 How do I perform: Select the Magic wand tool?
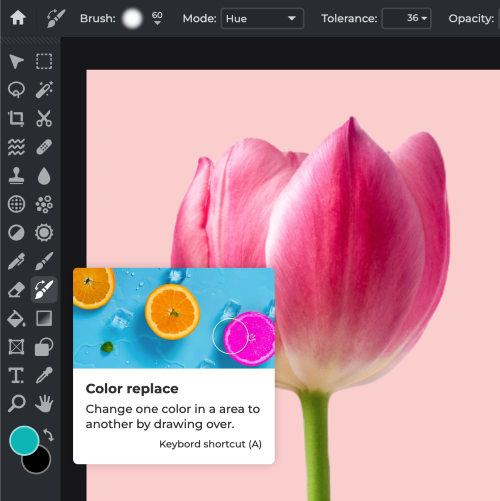pos(44,90)
